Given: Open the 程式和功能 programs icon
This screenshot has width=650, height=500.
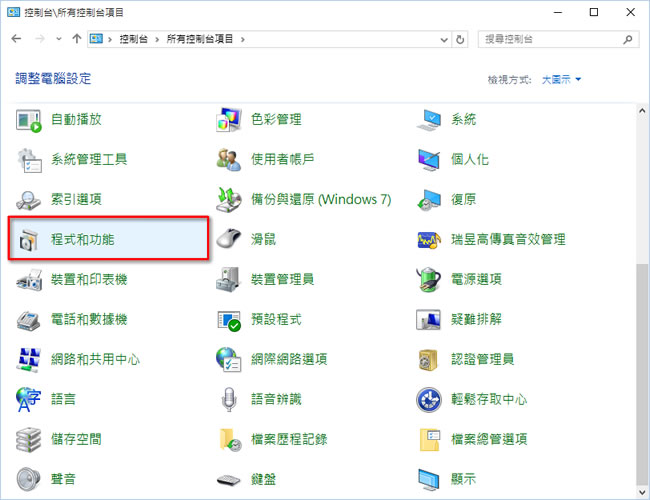Looking at the screenshot, I should pos(29,240).
